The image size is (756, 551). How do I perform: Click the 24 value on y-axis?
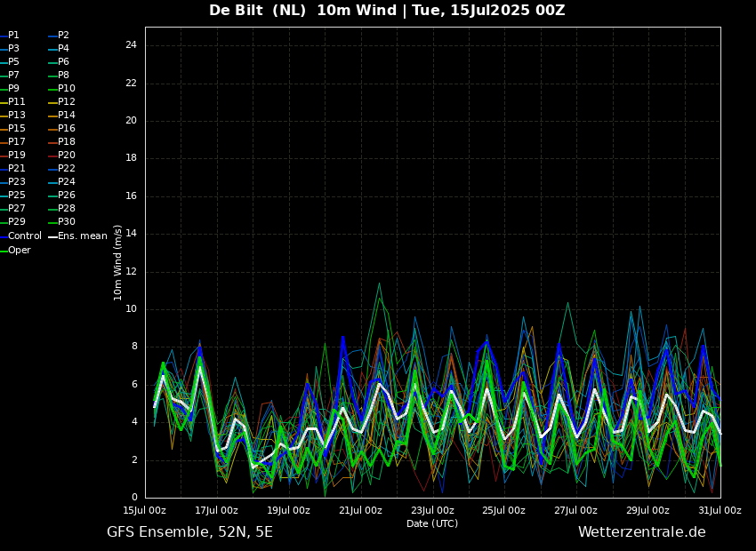click(x=131, y=45)
